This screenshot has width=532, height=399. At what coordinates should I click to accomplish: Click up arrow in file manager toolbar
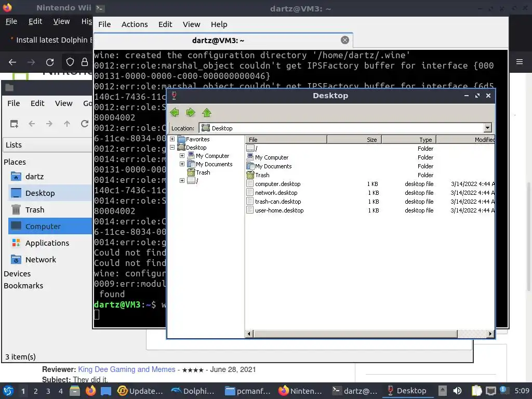pos(67,124)
